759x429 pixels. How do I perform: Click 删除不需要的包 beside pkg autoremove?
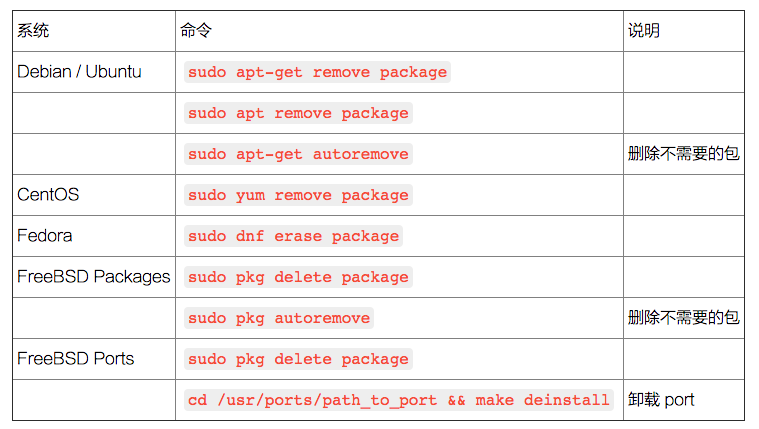(684, 318)
